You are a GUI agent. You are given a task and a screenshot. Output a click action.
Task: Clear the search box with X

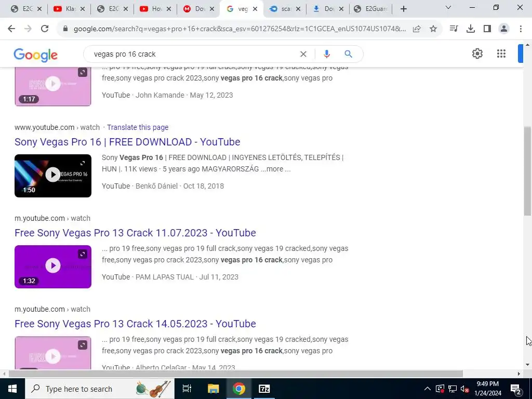[303, 54]
